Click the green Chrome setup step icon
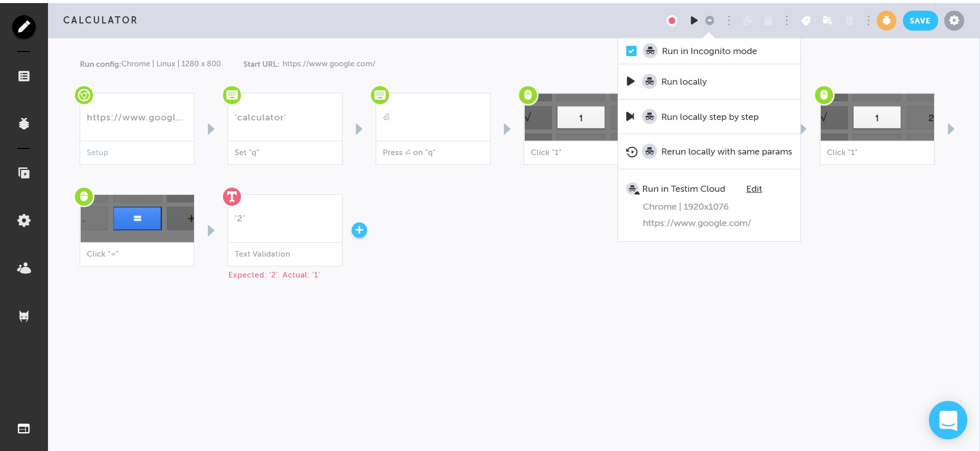Screen dimensions: 980x451 tap(84, 95)
